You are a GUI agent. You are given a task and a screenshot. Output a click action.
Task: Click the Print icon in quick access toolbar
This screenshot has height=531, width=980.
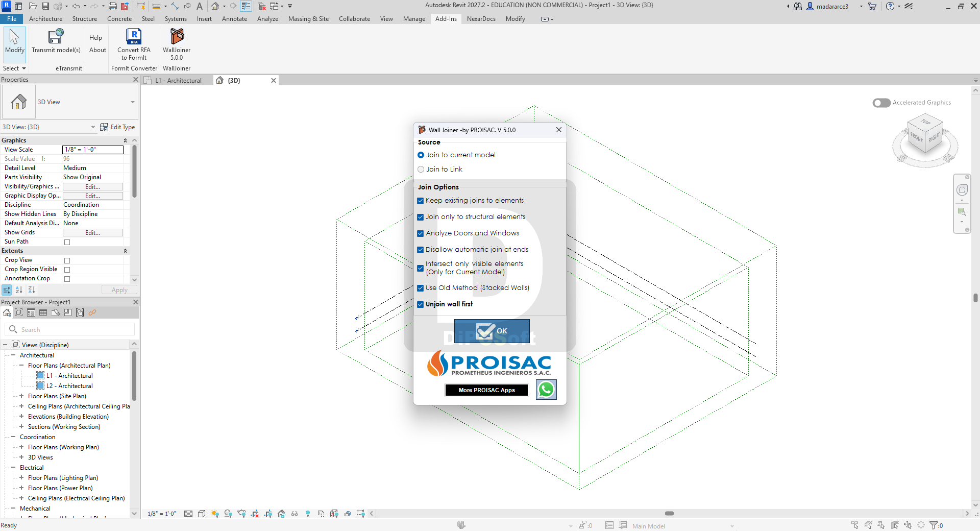point(113,6)
